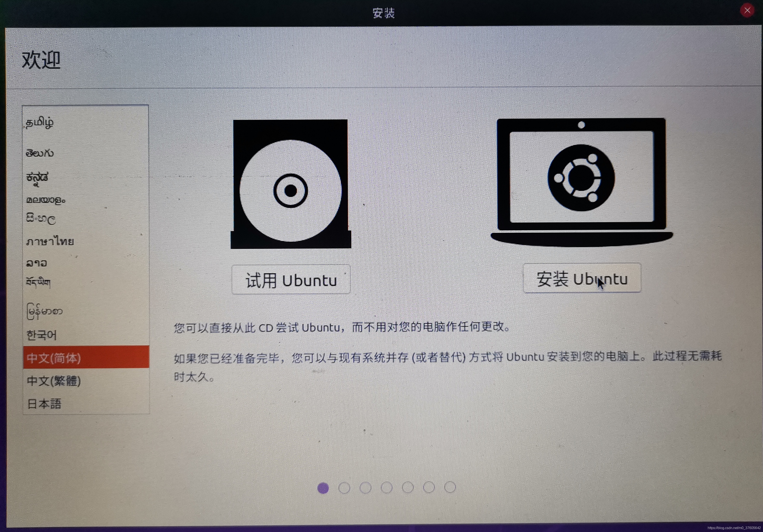The width and height of the screenshot is (763, 532).
Task: Click the filled purple first progress dot
Action: 323,488
